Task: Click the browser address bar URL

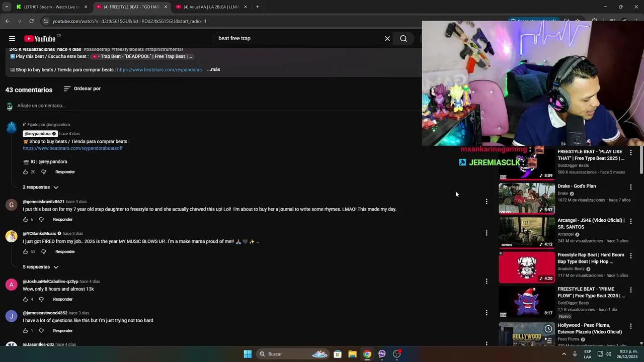Action: (130, 21)
